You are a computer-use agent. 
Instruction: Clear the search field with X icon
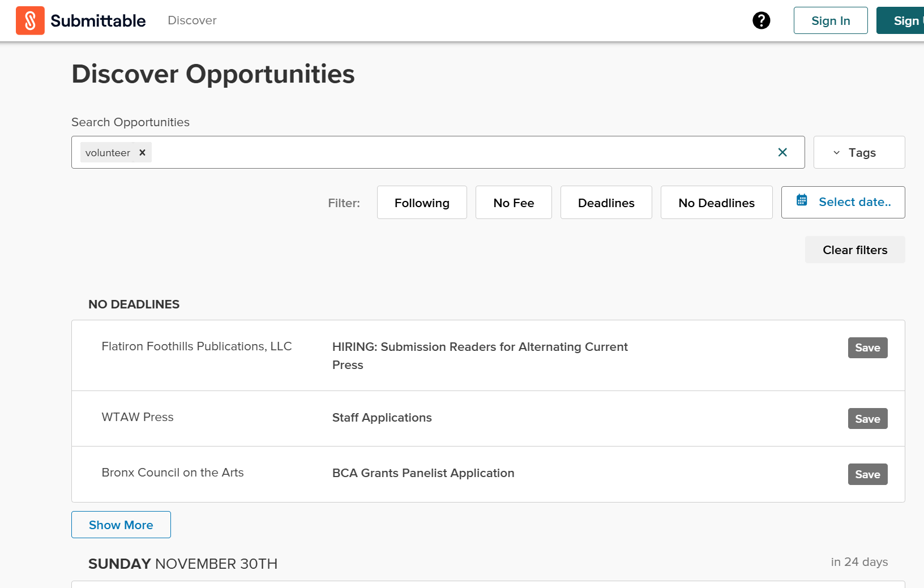(x=782, y=152)
